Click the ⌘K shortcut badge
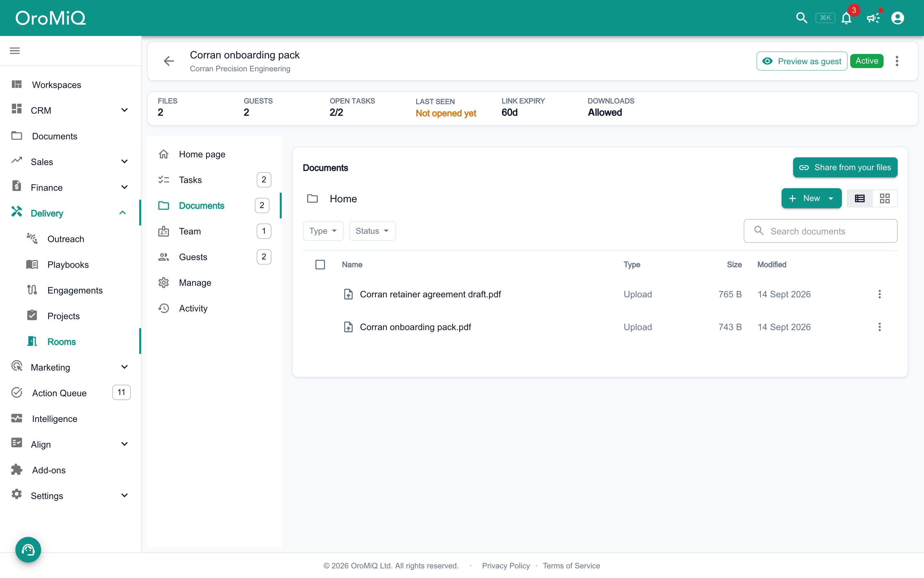 (825, 18)
